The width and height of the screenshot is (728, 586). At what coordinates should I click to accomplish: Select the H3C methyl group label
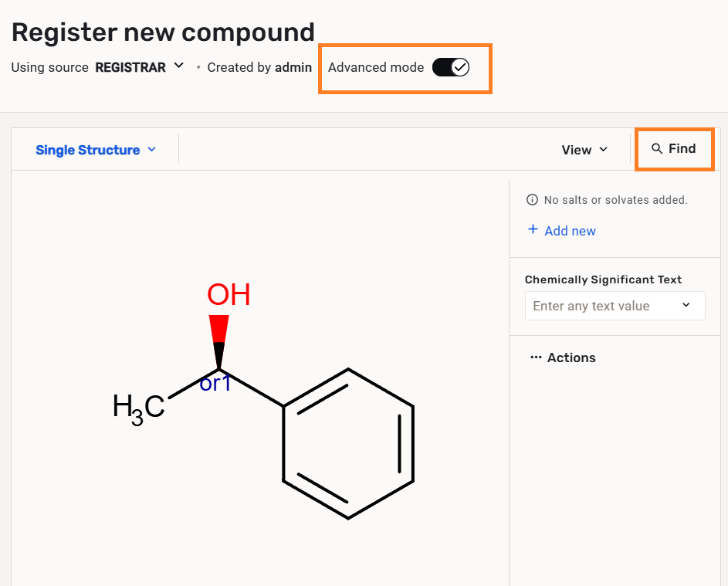(x=139, y=408)
